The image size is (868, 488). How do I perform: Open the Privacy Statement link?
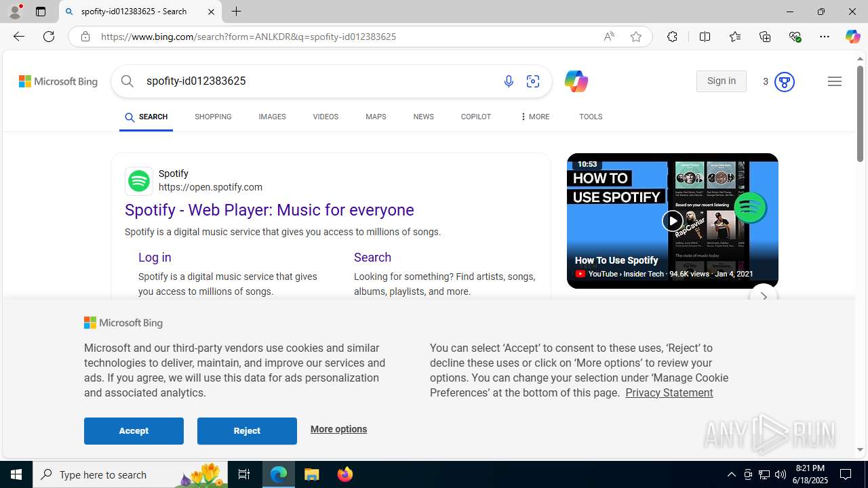(669, 392)
